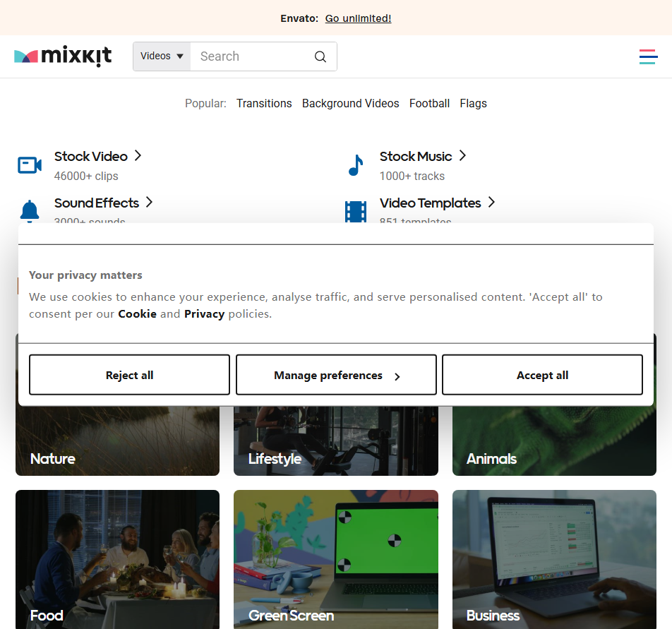Screen dimensions: 672x629
Task: Open Manage preferences for cookies
Action: (337, 375)
